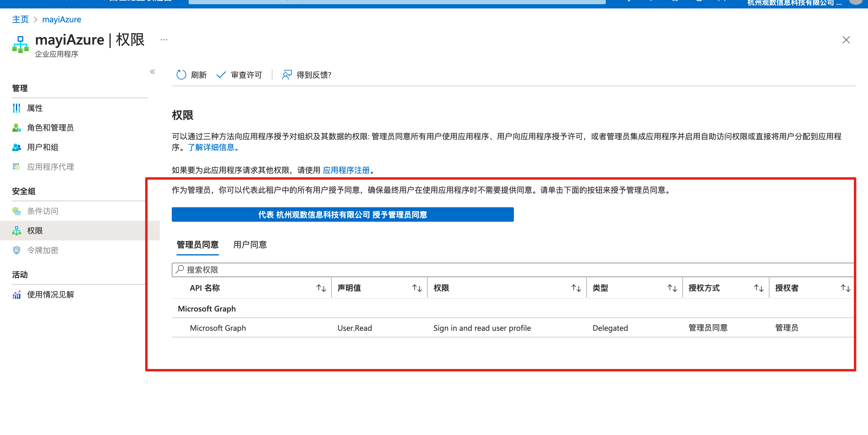Click the 审查许可 checkmark icon
This screenshot has height=435, width=868.
pos(221,75)
